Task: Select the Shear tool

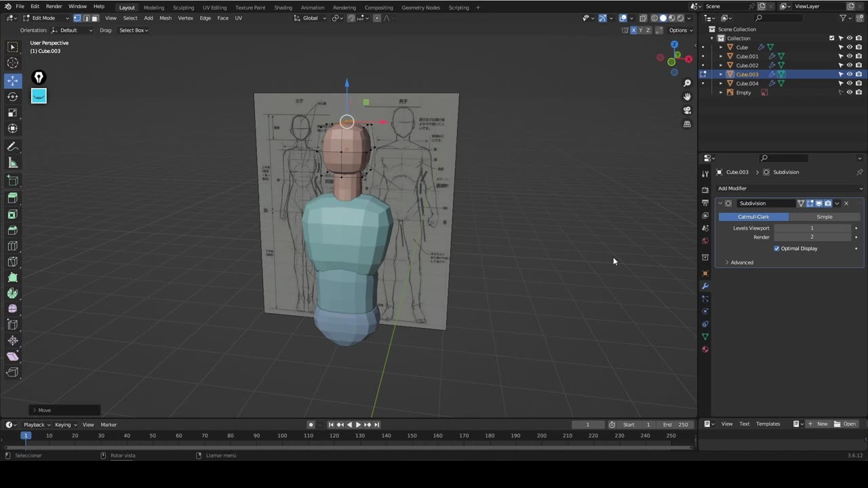Action: point(12,357)
